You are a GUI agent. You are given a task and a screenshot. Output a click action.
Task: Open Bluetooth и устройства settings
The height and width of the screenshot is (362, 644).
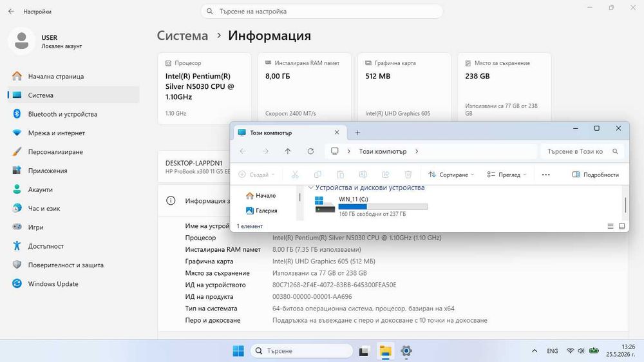pos(73,114)
